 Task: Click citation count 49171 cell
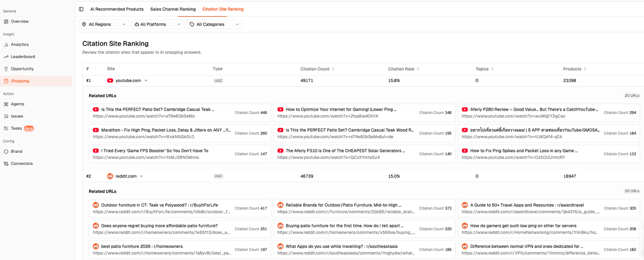[307, 80]
